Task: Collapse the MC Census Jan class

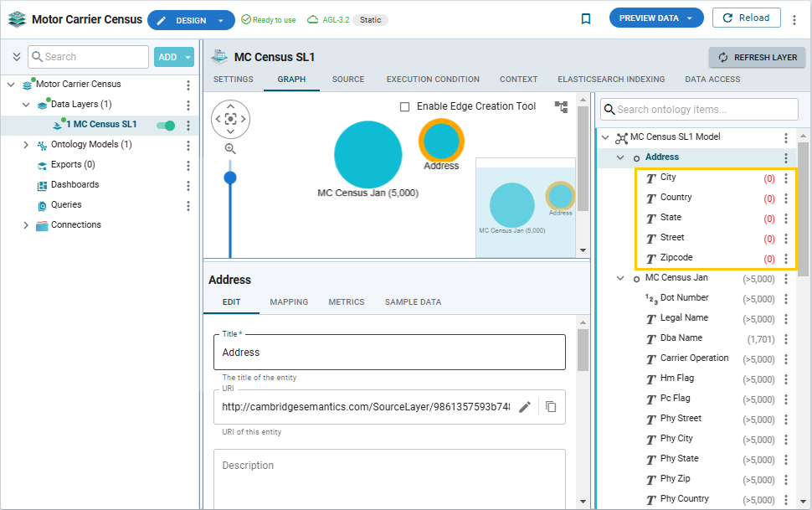Action: pyautogui.click(x=620, y=278)
